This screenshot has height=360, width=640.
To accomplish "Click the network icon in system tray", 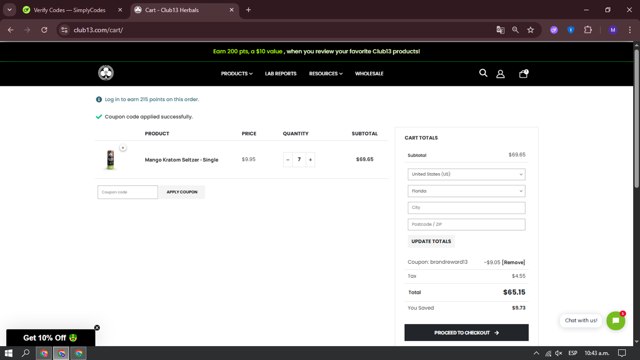I will pos(548,353).
